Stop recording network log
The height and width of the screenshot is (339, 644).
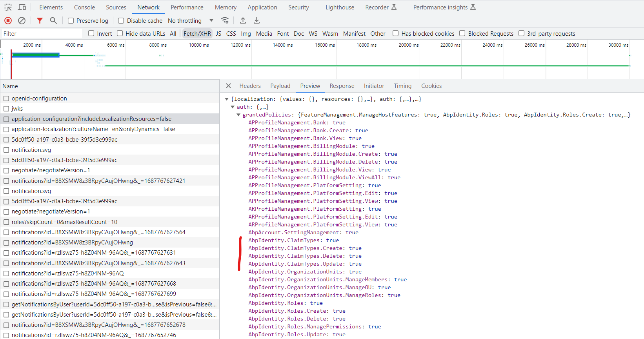point(8,20)
